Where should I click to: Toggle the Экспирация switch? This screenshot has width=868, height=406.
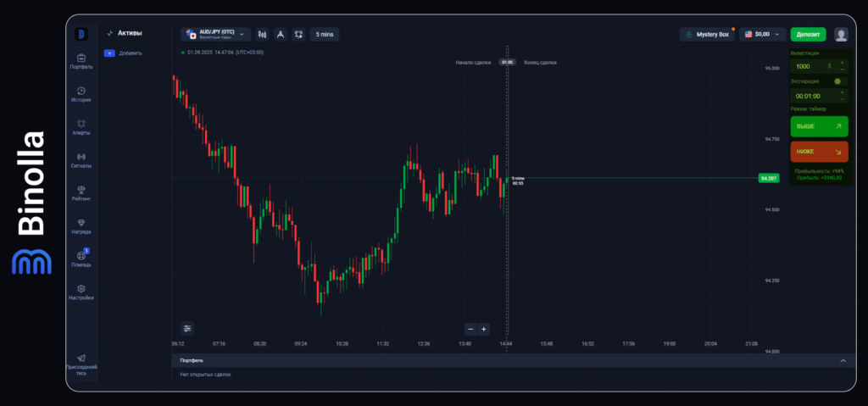tap(837, 81)
